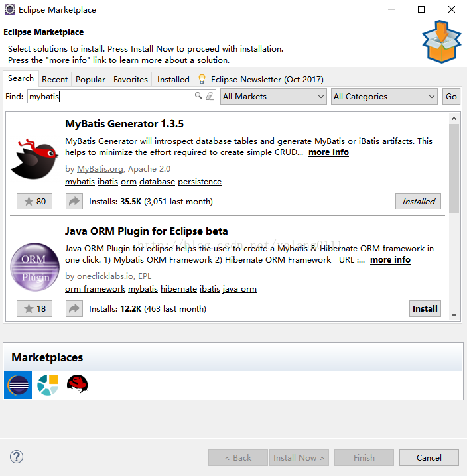The height and width of the screenshot is (476, 467).
Task: Open the All Categories dropdown
Action: coord(384,97)
